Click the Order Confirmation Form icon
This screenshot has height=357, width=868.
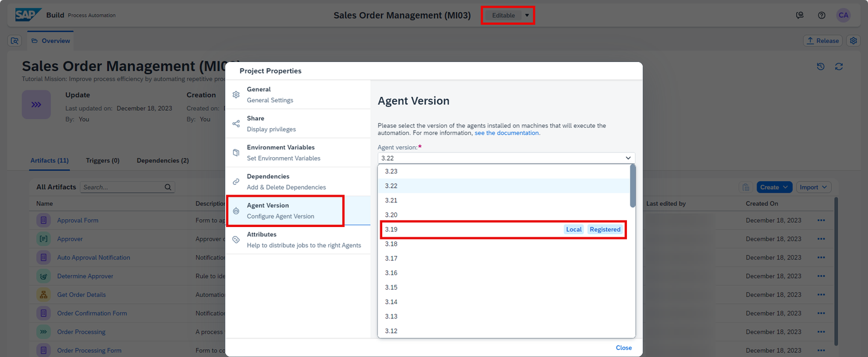(x=43, y=313)
